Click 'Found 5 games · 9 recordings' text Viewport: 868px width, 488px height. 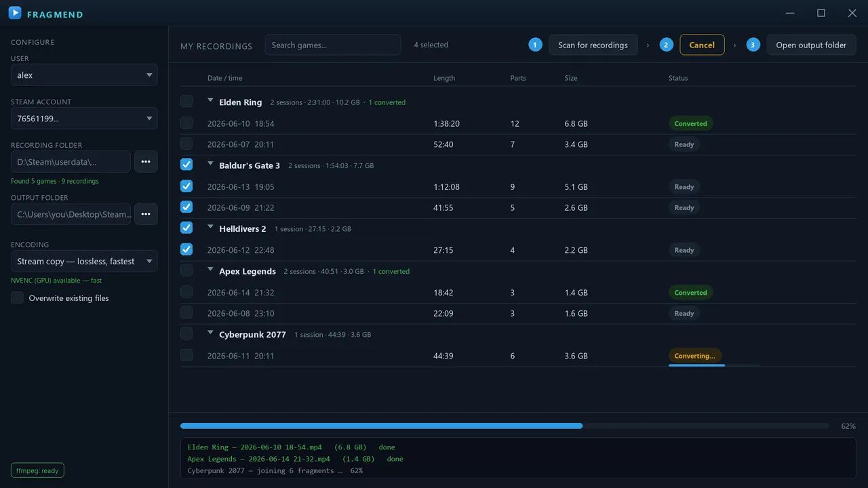55,181
